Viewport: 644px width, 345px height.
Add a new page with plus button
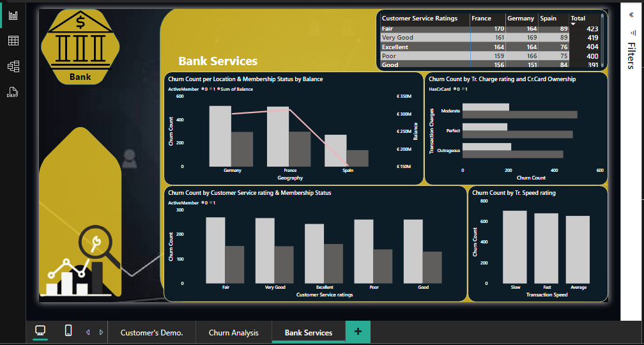coord(358,332)
